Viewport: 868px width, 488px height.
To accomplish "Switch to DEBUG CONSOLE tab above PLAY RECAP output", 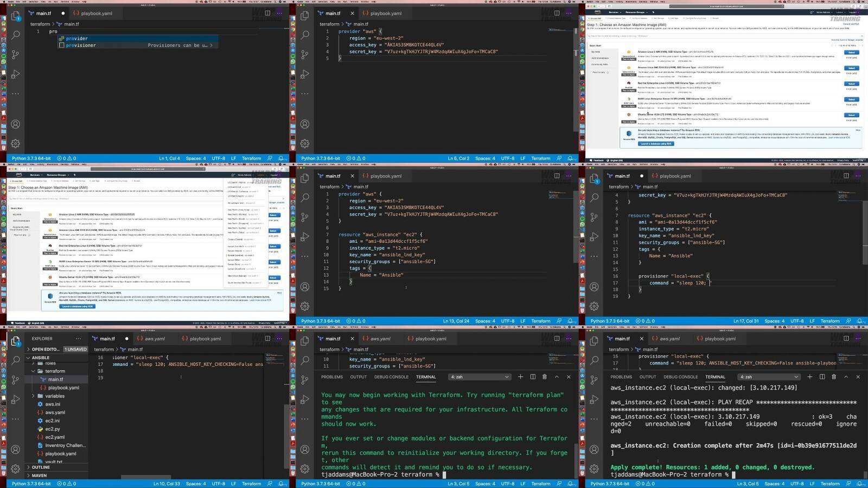I will click(x=680, y=377).
